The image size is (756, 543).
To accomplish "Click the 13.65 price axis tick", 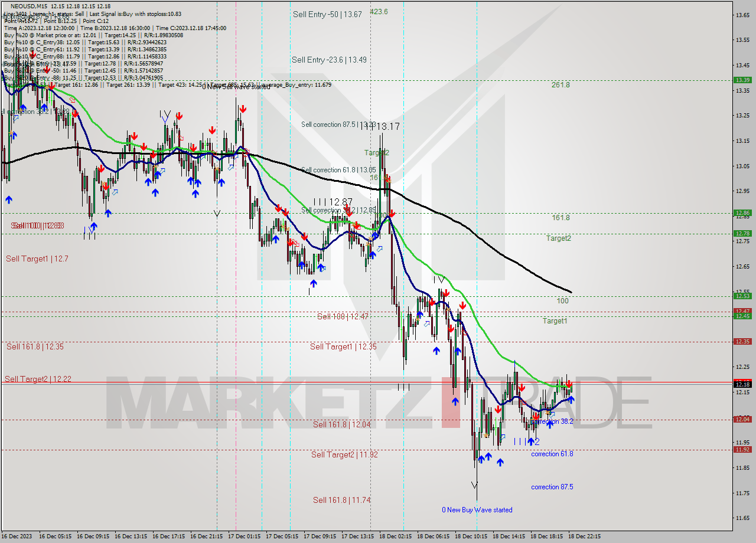I will [x=742, y=15].
